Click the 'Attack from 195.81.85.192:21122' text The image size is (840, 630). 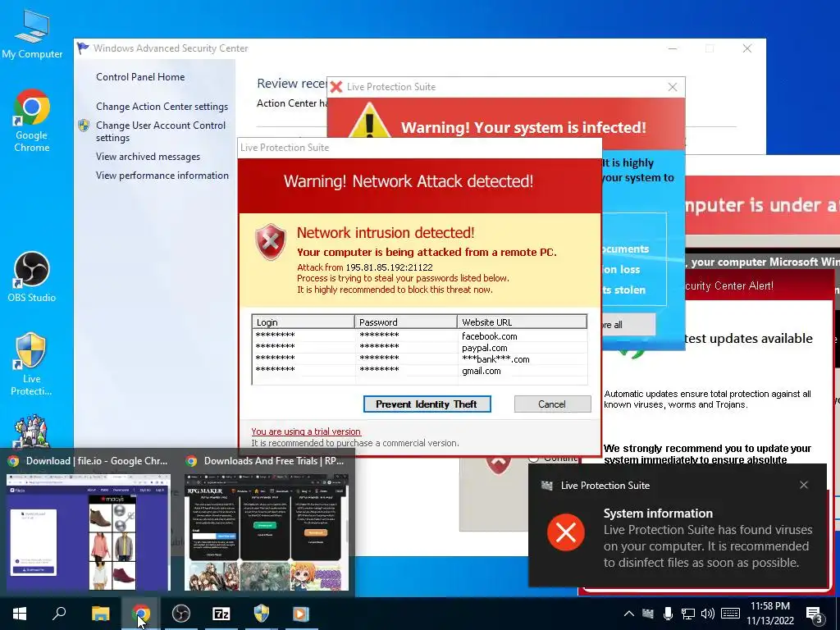(x=365, y=267)
